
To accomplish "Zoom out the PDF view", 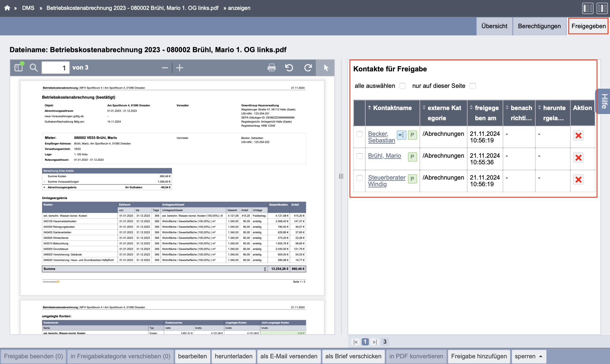I will tap(165, 68).
